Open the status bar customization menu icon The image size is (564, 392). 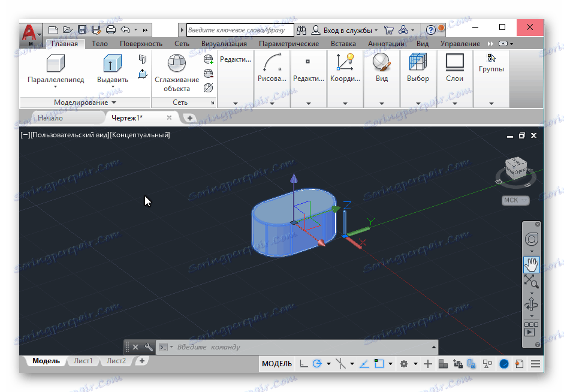535,364
